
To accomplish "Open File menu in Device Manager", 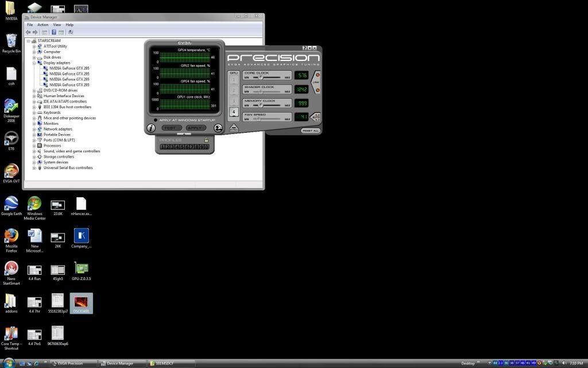I will (30, 25).
